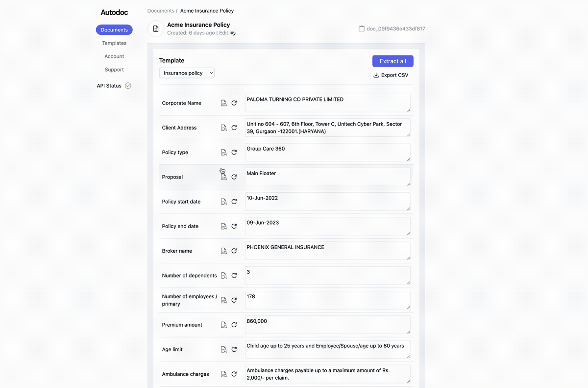
Task: Re-extract the Policy type field
Action: [x=234, y=152]
